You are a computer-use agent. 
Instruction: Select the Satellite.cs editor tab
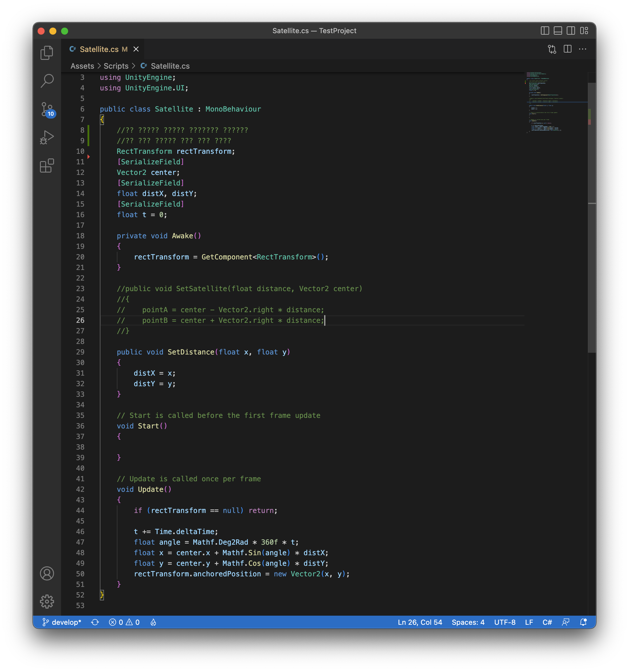99,49
